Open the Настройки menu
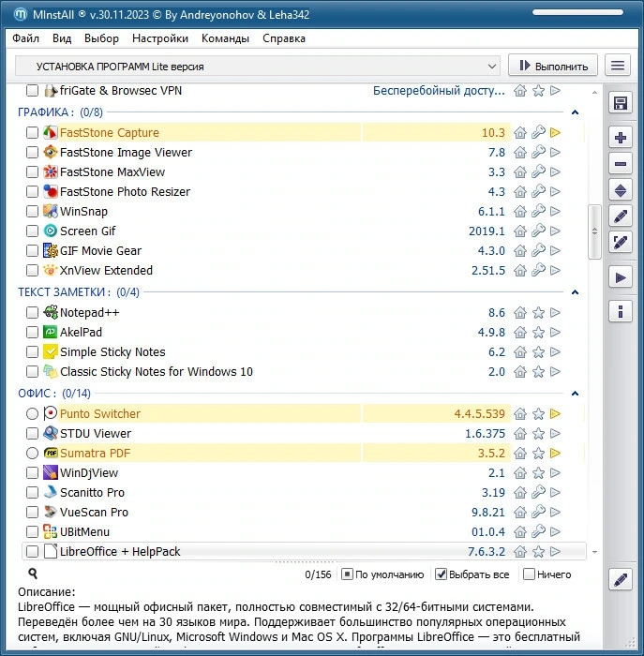644x656 pixels. [x=160, y=38]
